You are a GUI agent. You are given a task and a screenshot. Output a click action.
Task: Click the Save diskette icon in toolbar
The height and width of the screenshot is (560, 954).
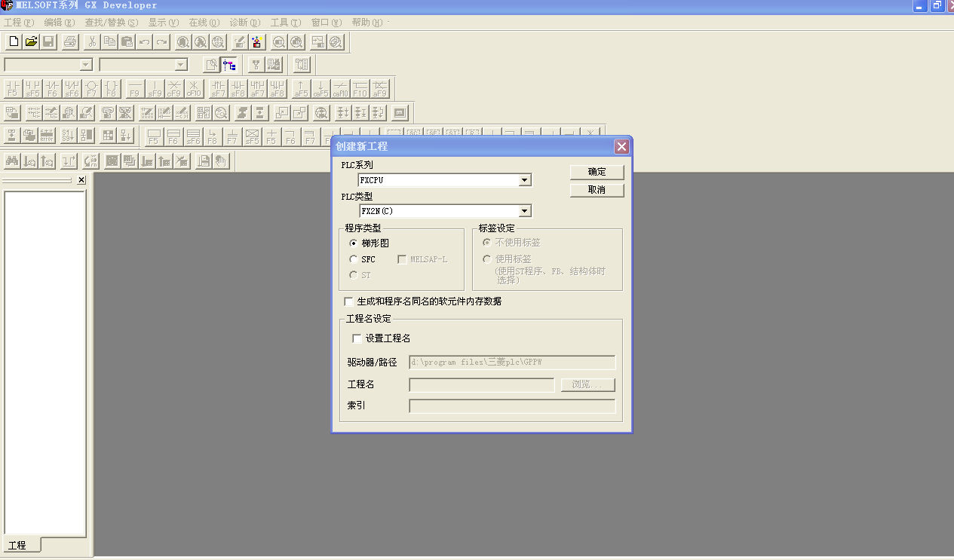[x=48, y=41]
